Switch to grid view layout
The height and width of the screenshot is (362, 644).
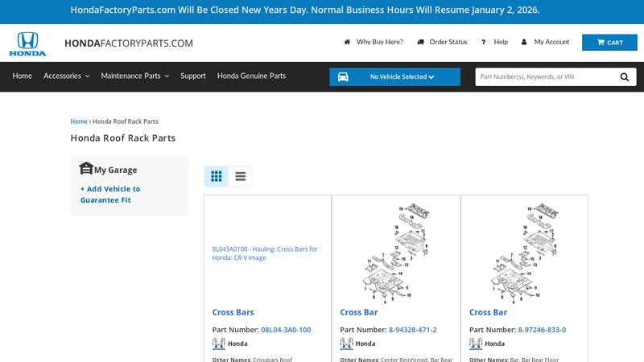217,176
